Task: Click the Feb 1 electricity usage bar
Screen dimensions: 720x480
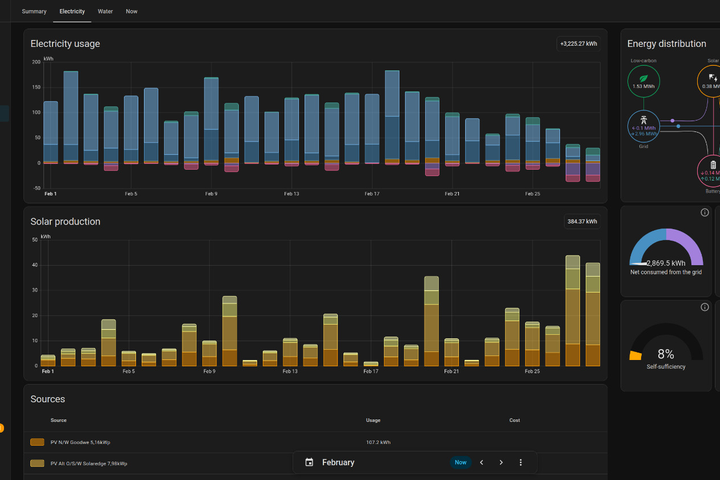Action: [x=51, y=132]
